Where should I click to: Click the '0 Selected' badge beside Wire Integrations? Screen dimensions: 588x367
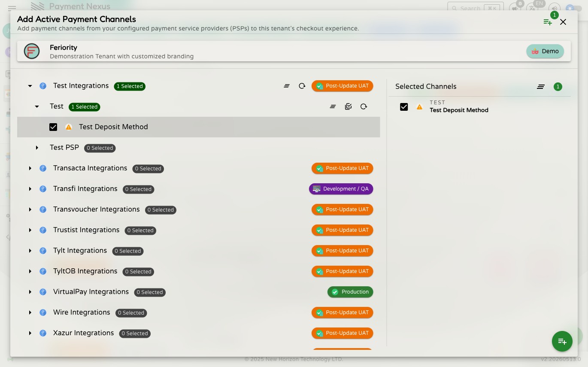pos(131,313)
